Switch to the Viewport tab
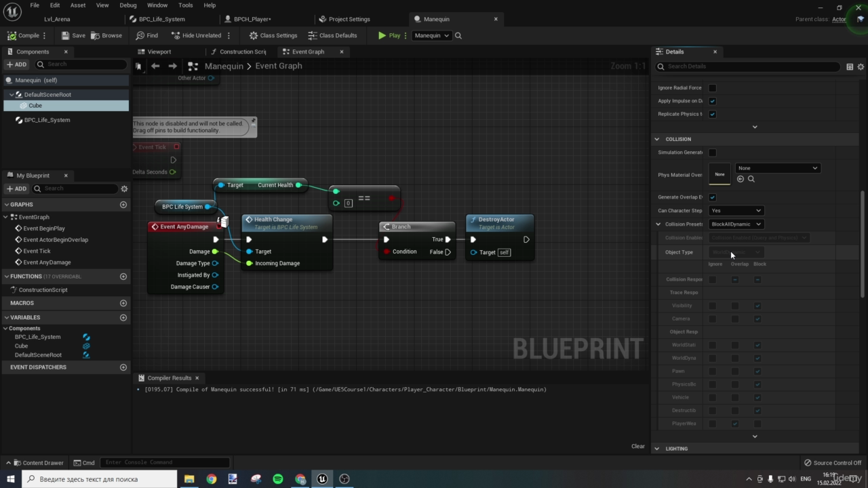The height and width of the screenshot is (488, 868). [159, 52]
